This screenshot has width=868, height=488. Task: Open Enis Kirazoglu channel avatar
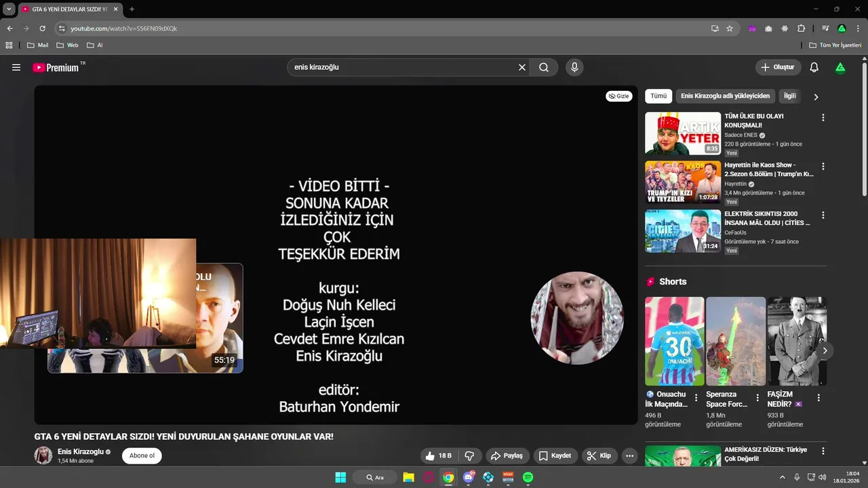[x=43, y=455]
